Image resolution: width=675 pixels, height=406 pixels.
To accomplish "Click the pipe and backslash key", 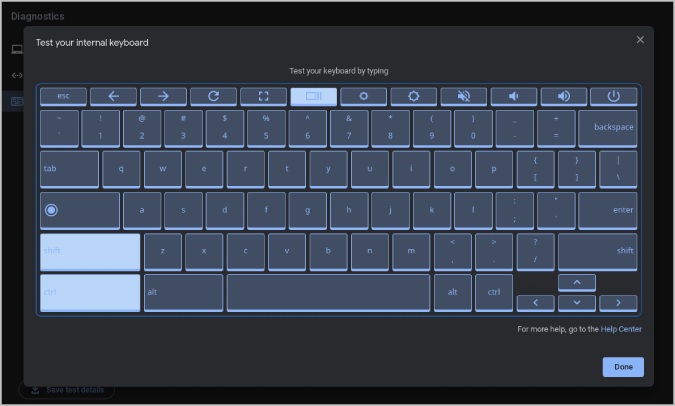I will 618,169.
